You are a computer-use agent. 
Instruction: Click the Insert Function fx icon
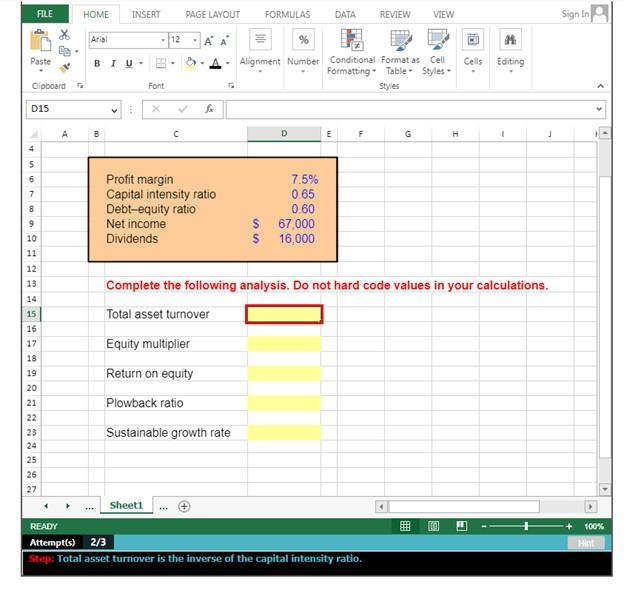(209, 109)
